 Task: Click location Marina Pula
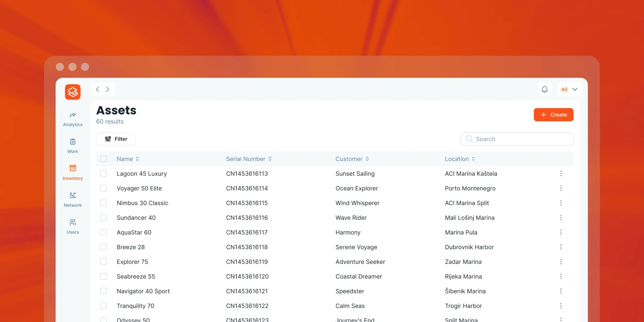pyautogui.click(x=461, y=232)
